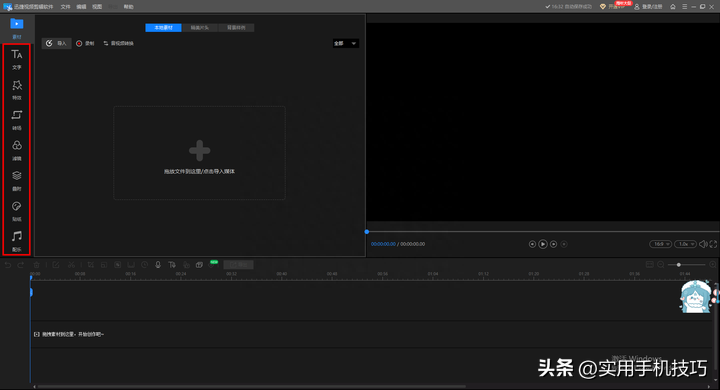Screen dimensions: 720x390
Task: Open the 全部 filter dropdown
Action: tap(346, 43)
